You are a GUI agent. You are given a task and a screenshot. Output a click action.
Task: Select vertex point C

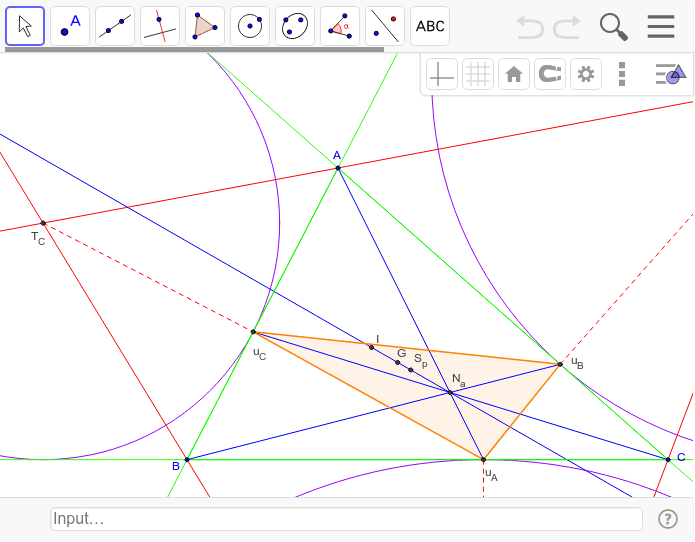point(668,460)
